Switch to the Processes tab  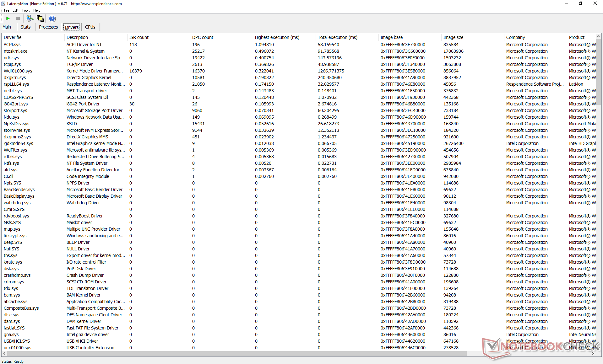[x=48, y=27]
